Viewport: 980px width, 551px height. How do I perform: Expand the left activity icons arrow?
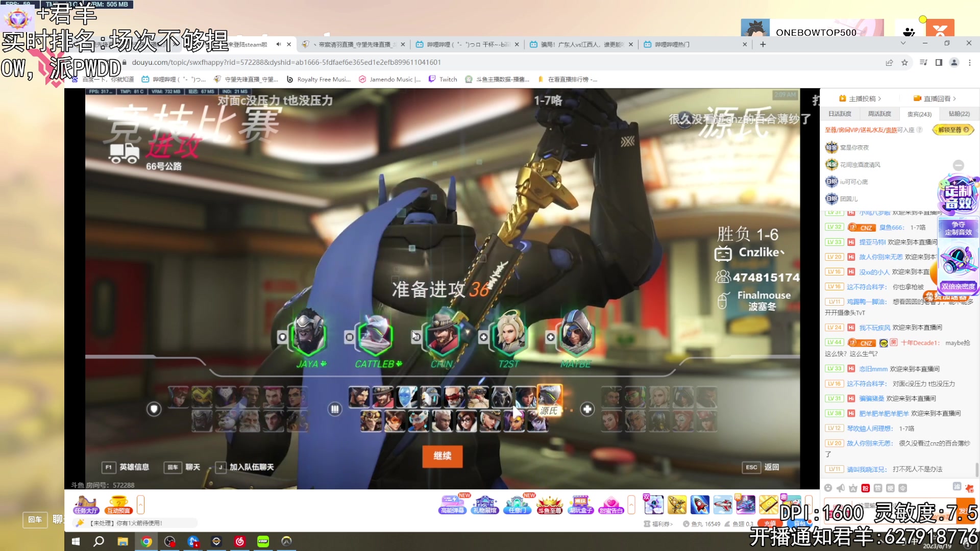click(140, 505)
